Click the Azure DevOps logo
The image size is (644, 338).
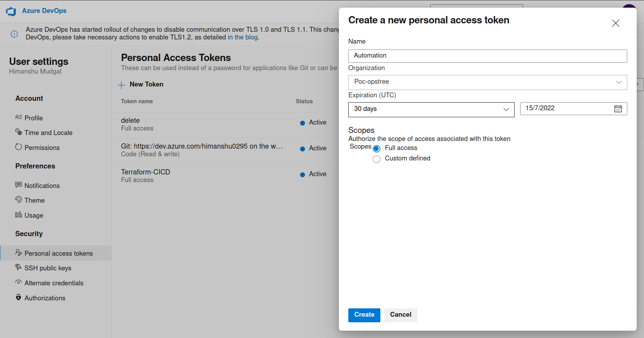click(11, 11)
